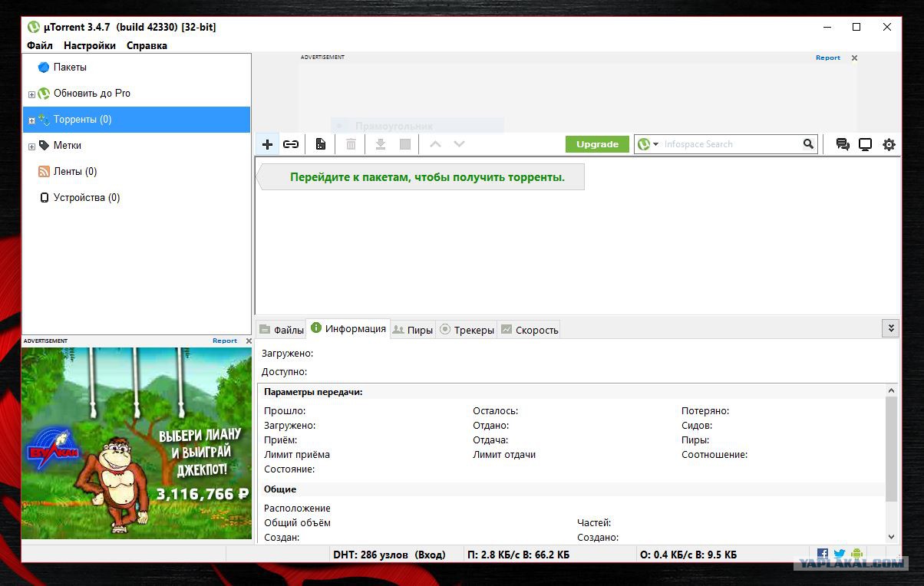Click the Twitter icon in status bar
924x586 pixels.
point(840,554)
